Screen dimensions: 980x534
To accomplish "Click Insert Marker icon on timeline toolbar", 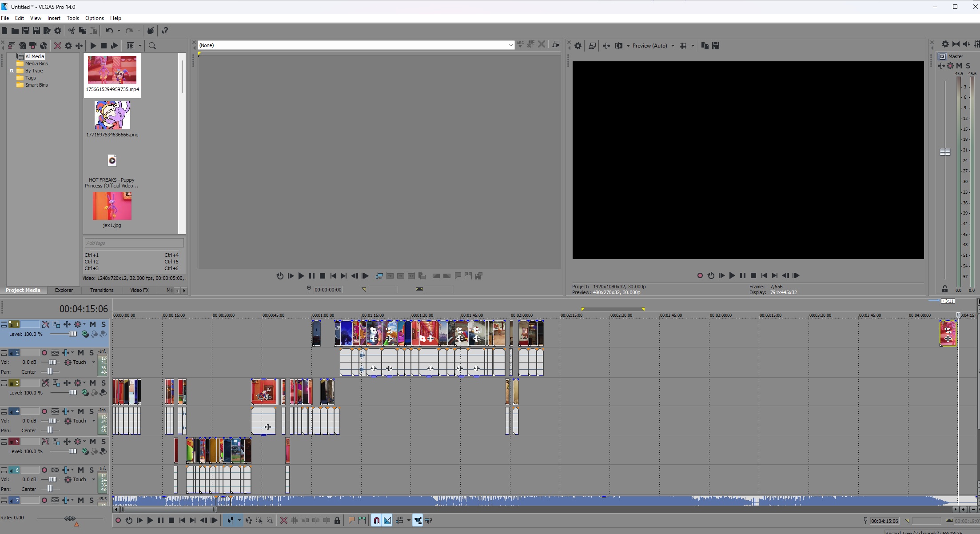I will 351,520.
